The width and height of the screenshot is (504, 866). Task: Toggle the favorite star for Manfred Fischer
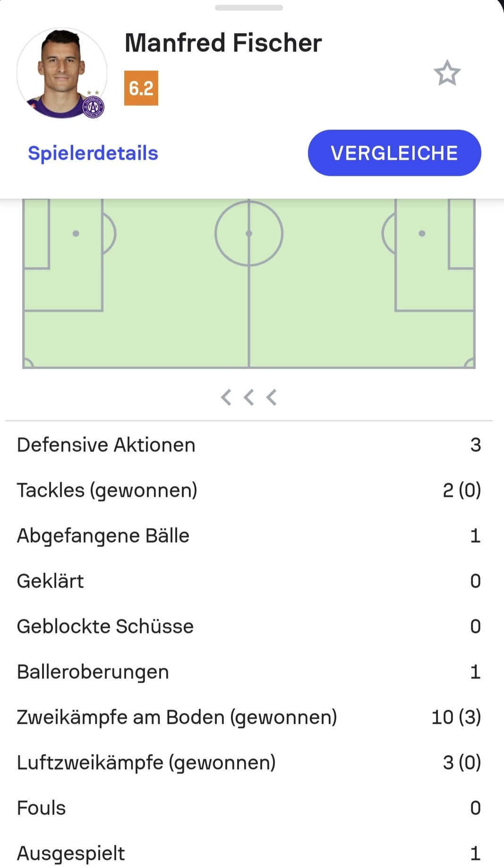tap(447, 73)
